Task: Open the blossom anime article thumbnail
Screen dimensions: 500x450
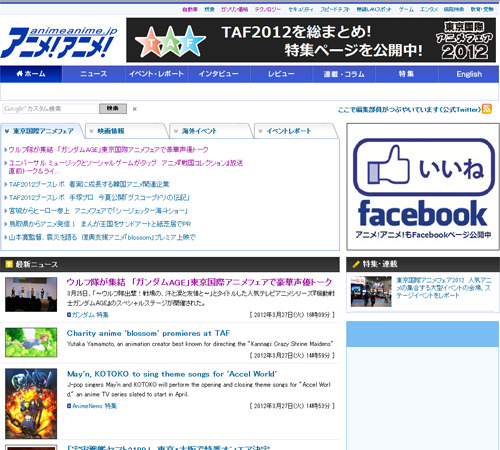Action: (31, 343)
